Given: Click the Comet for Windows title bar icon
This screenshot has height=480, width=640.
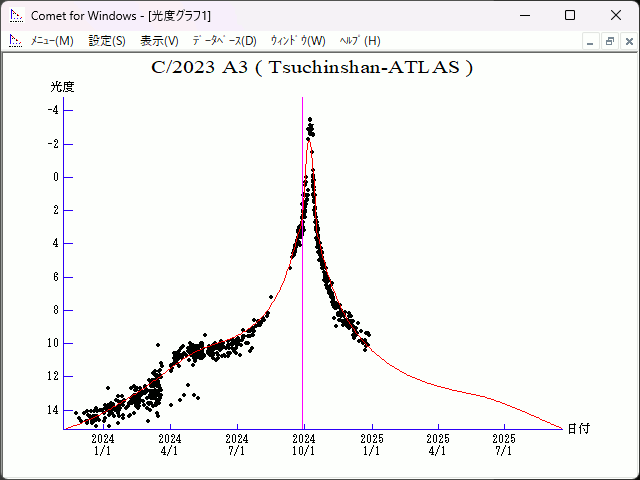Looking at the screenshot, I should (16, 15).
